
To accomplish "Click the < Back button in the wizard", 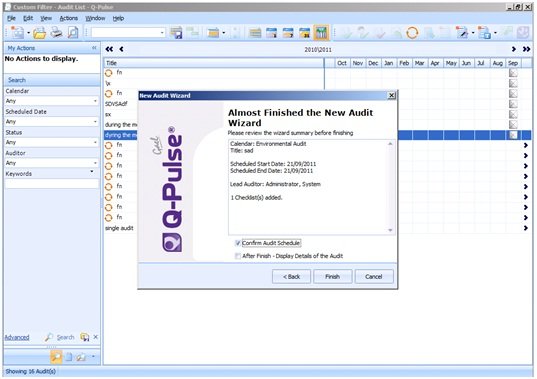I will 291,277.
